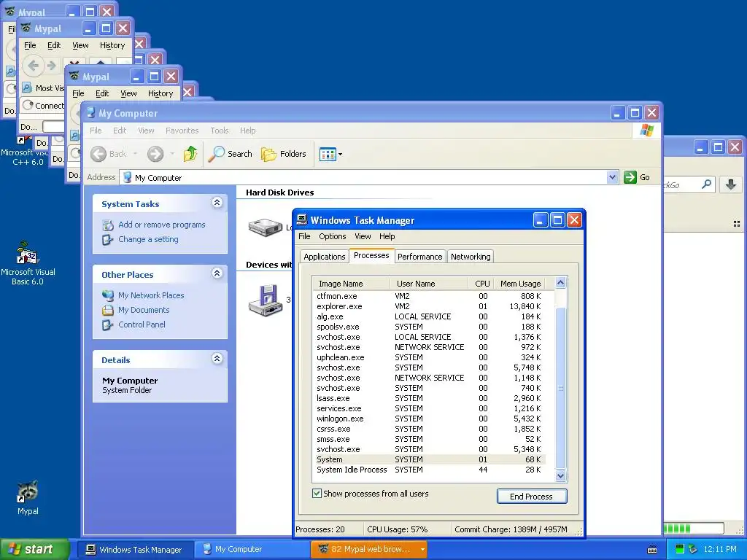The image size is (747, 560).
Task: Click the process list scroll up arrow
Action: coord(561,283)
